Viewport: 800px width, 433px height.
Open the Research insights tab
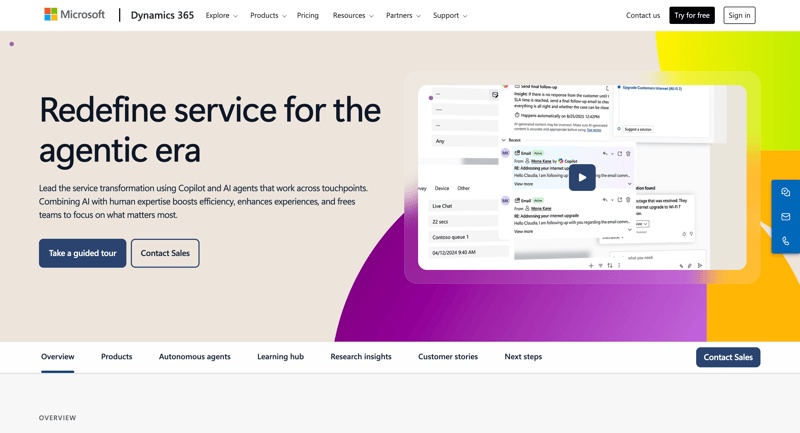361,356
